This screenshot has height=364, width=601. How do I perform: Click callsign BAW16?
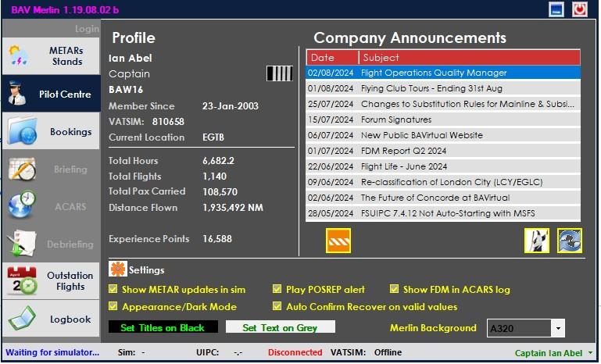pos(126,90)
